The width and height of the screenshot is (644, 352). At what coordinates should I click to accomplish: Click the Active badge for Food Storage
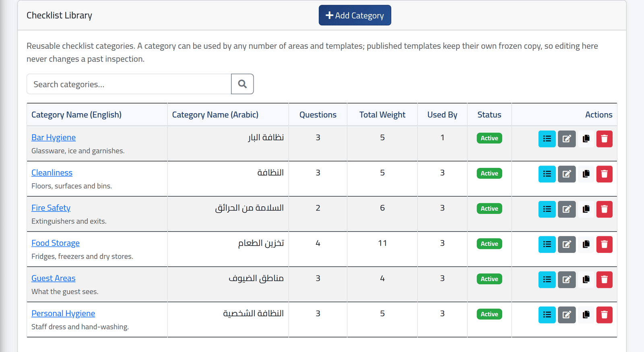489,244
